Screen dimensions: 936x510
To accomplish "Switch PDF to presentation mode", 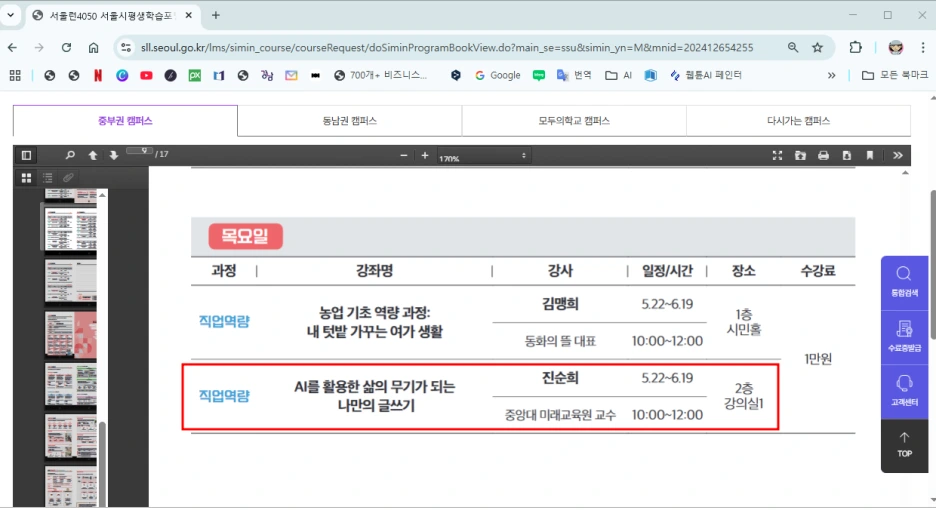I will [x=777, y=155].
